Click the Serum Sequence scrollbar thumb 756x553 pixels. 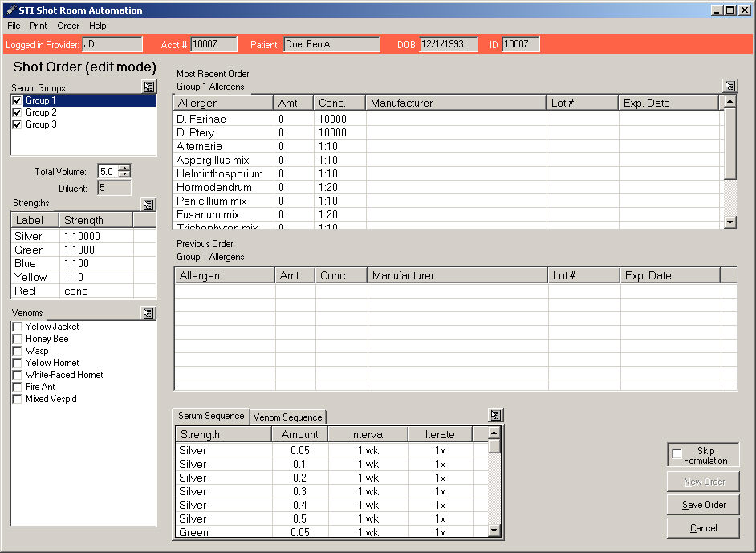(x=494, y=446)
